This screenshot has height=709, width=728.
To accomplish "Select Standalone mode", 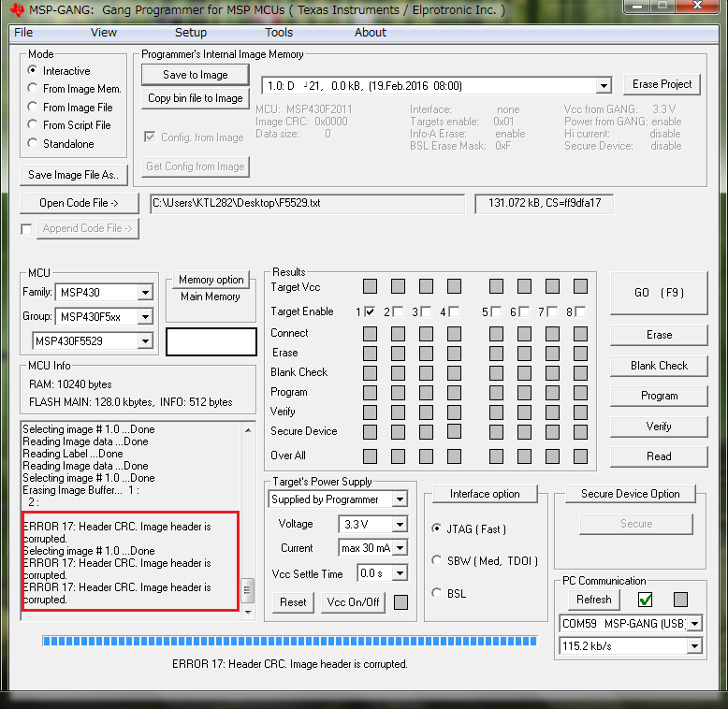I will pyautogui.click(x=32, y=143).
